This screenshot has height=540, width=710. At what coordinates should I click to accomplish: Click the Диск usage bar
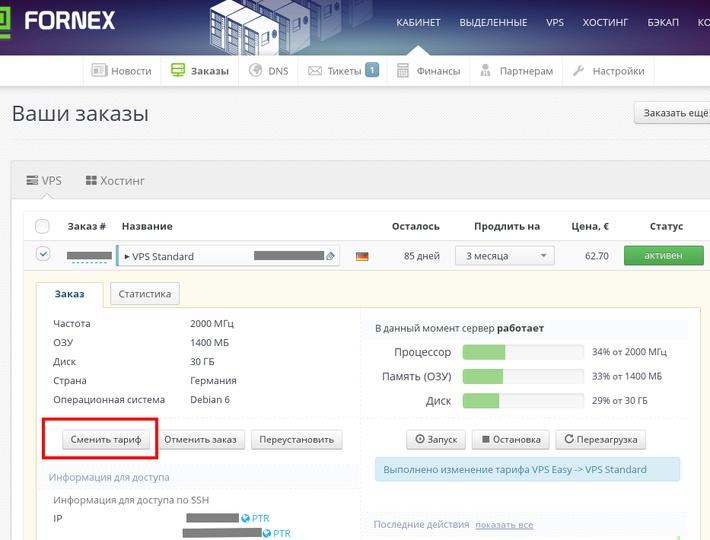click(x=523, y=401)
